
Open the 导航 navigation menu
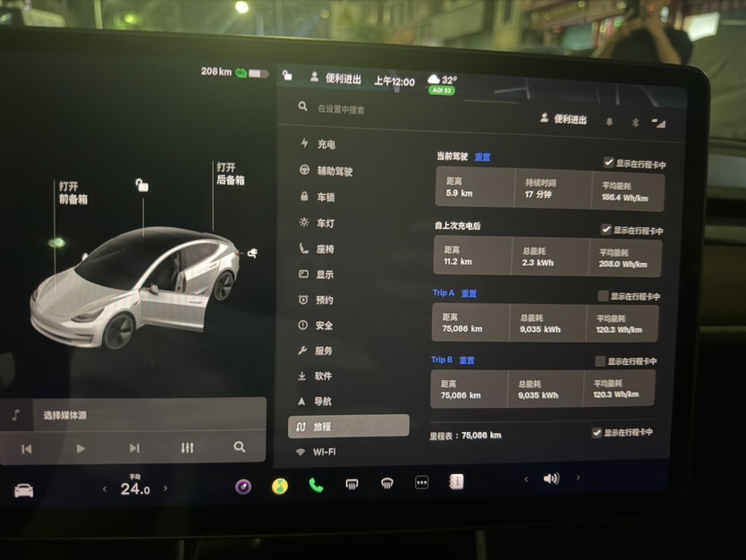point(314,401)
